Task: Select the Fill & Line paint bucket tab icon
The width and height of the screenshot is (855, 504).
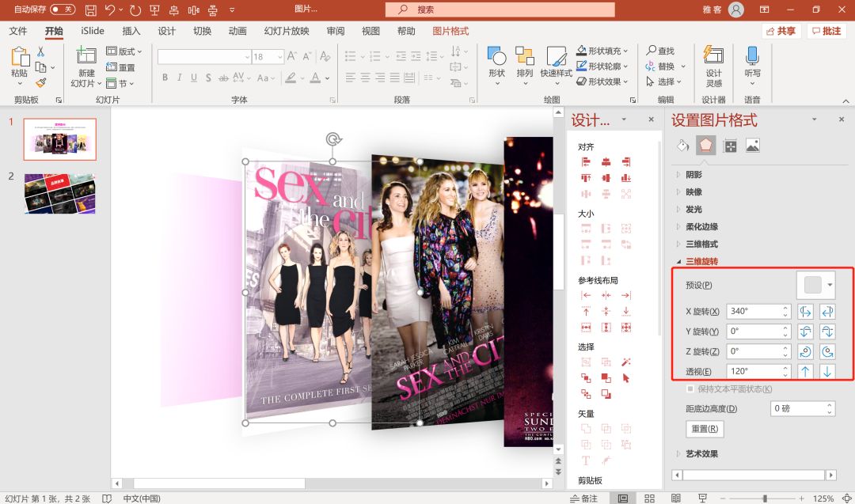Action: pos(682,146)
